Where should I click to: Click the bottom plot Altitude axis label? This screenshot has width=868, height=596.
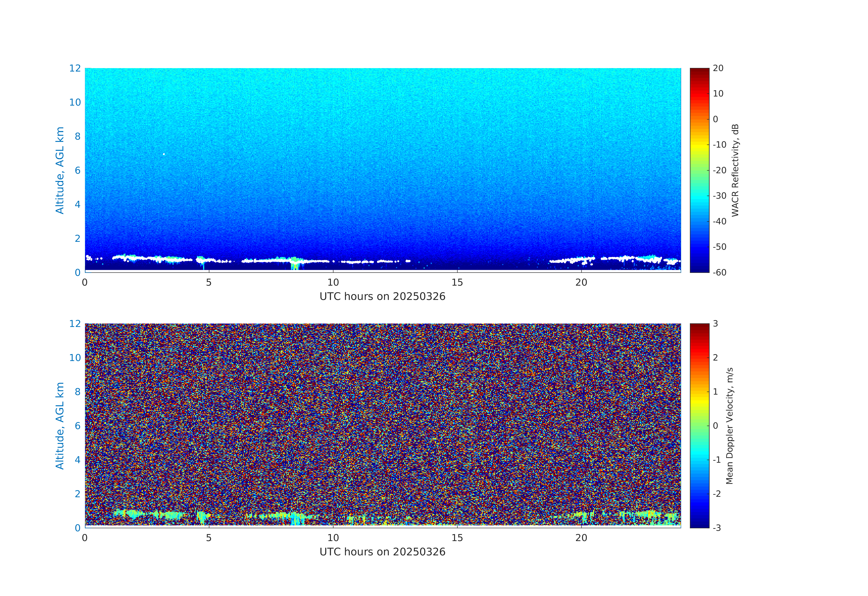pos(60,425)
